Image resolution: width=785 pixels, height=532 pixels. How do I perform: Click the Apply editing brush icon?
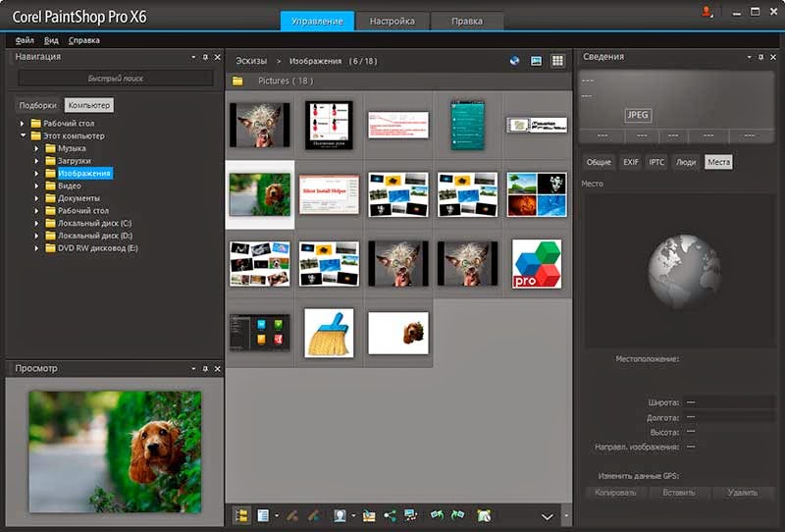(x=313, y=515)
